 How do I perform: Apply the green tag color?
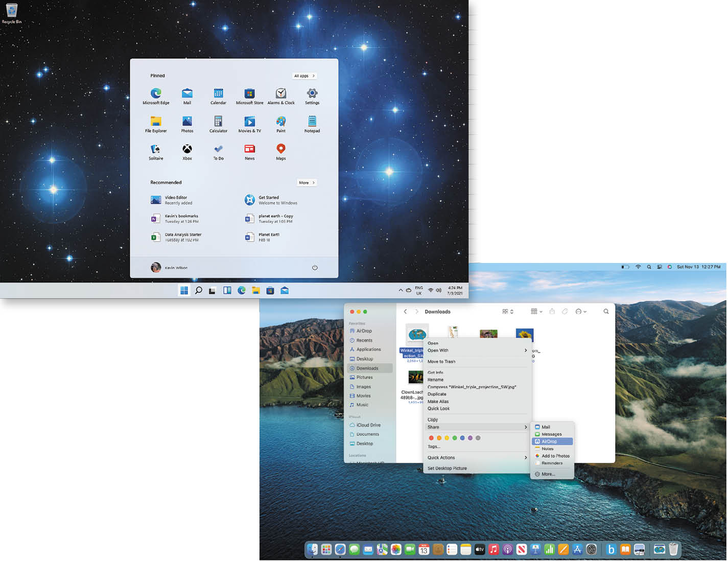click(x=455, y=438)
